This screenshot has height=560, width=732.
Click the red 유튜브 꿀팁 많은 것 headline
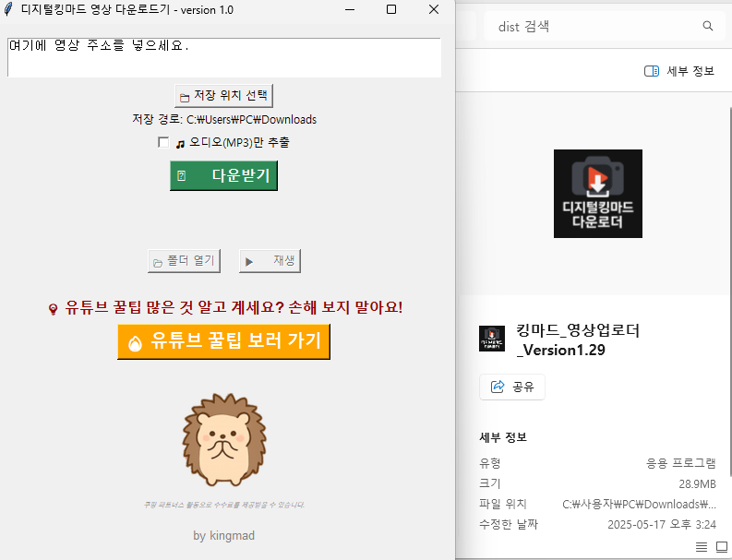click(x=225, y=307)
